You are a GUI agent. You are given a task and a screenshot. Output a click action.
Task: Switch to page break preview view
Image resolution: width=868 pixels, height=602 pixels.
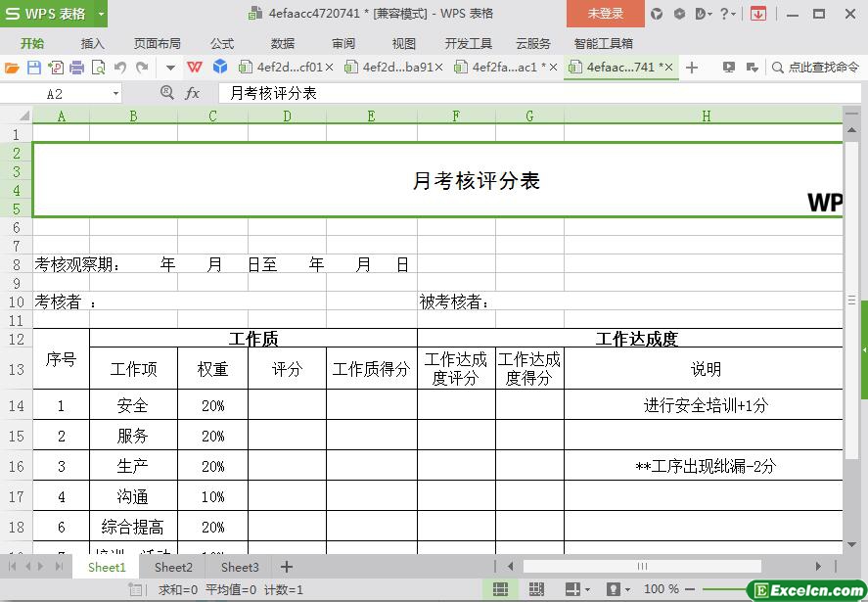point(536,589)
